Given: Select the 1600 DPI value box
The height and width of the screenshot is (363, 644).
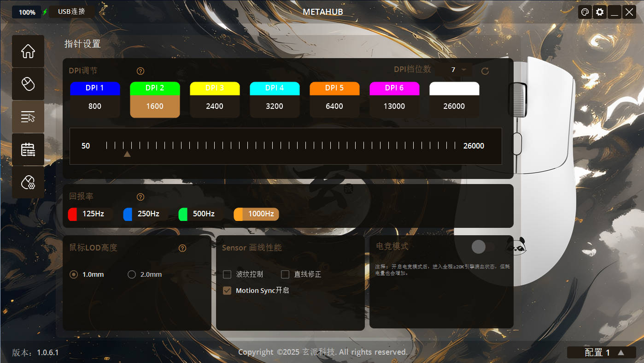Looking at the screenshot, I should click(x=155, y=107).
